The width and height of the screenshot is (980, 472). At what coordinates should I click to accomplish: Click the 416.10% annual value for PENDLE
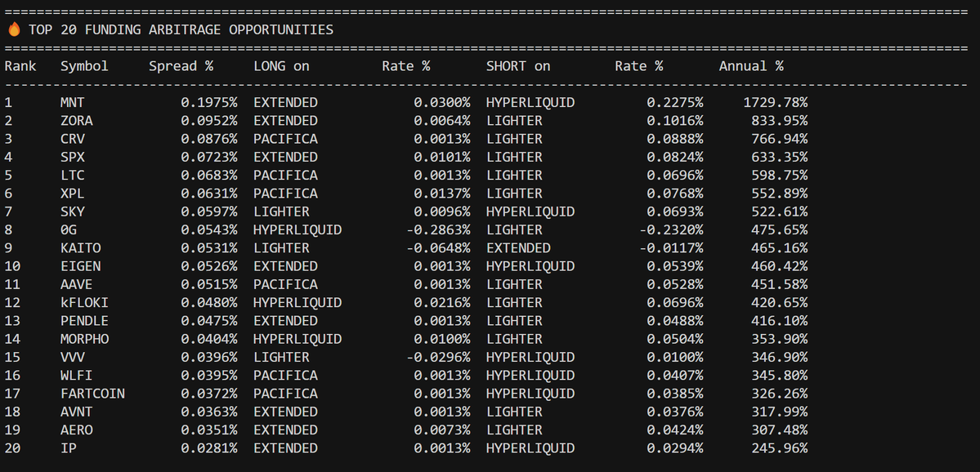[x=780, y=321]
